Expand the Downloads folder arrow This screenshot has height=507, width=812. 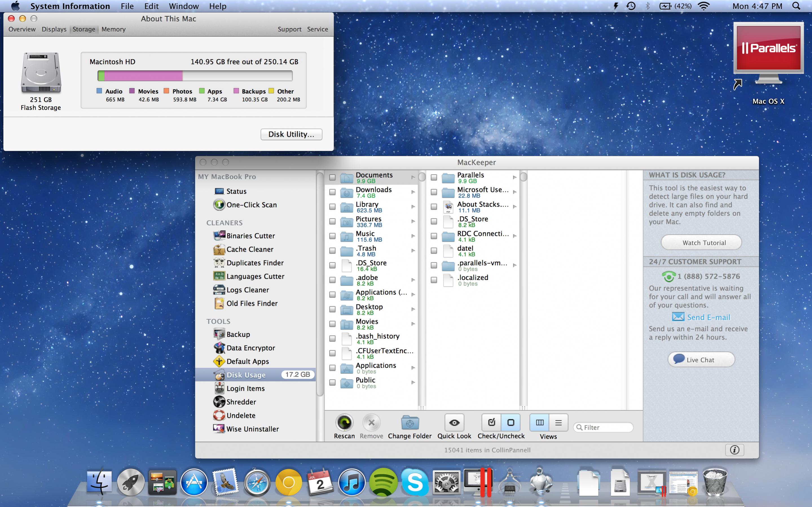click(x=413, y=192)
